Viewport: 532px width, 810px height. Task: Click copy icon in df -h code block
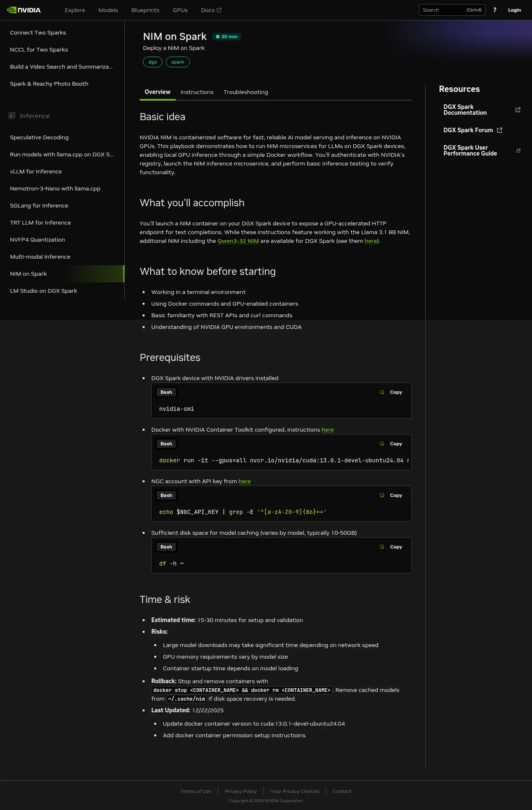pos(382,547)
